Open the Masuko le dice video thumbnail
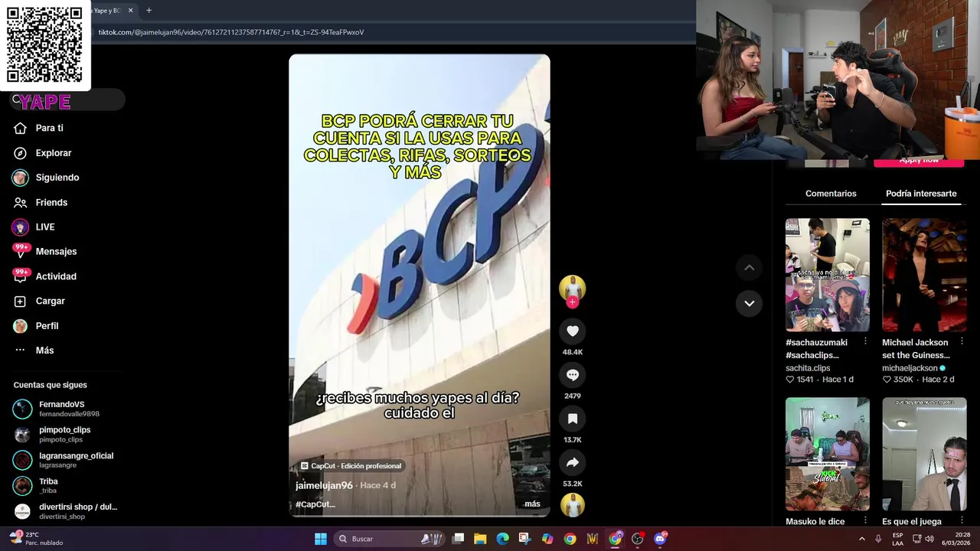Screen dimensions: 980x551 pyautogui.click(x=827, y=454)
